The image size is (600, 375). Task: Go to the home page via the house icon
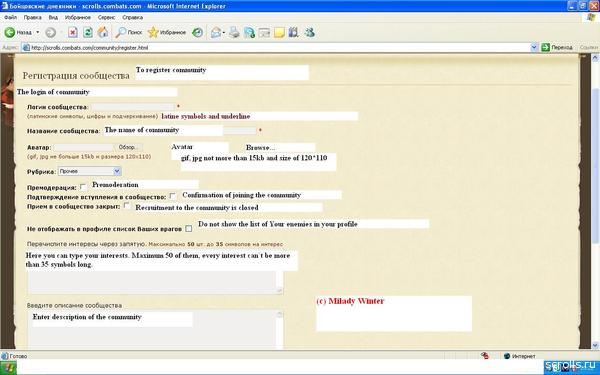[x=103, y=33]
